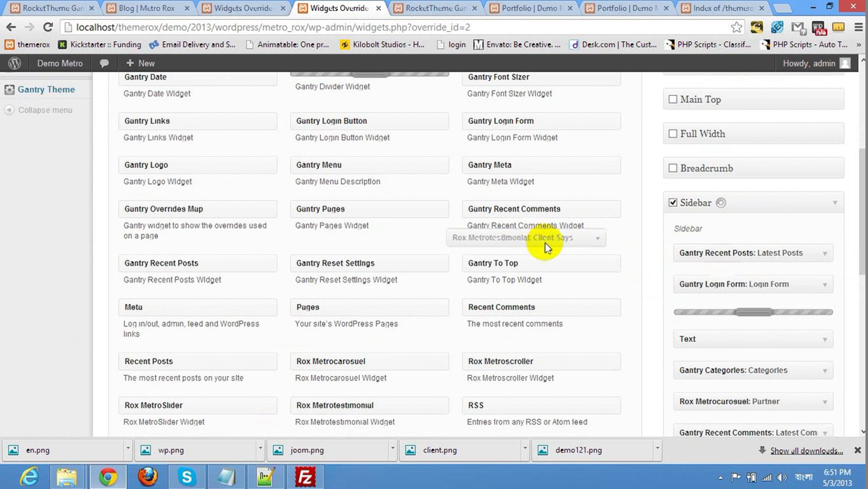The width and height of the screenshot is (868, 489).
Task: Switch to the Index of /themerox tab
Action: 723,8
